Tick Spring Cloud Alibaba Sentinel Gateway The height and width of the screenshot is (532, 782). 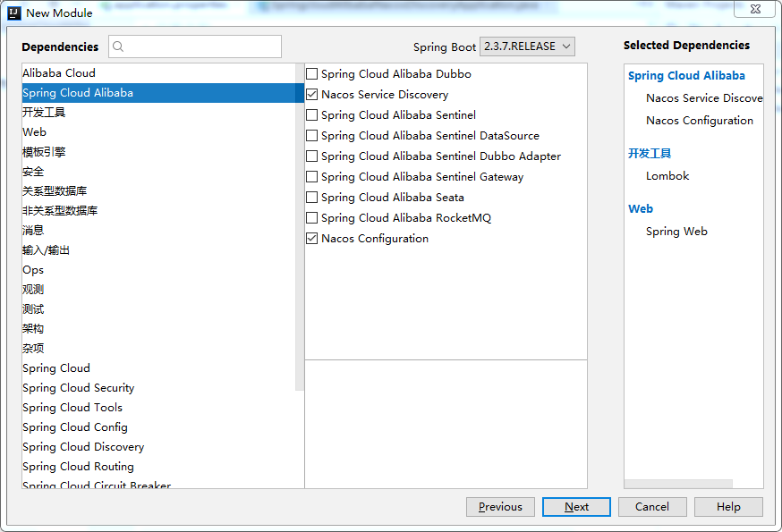point(311,176)
